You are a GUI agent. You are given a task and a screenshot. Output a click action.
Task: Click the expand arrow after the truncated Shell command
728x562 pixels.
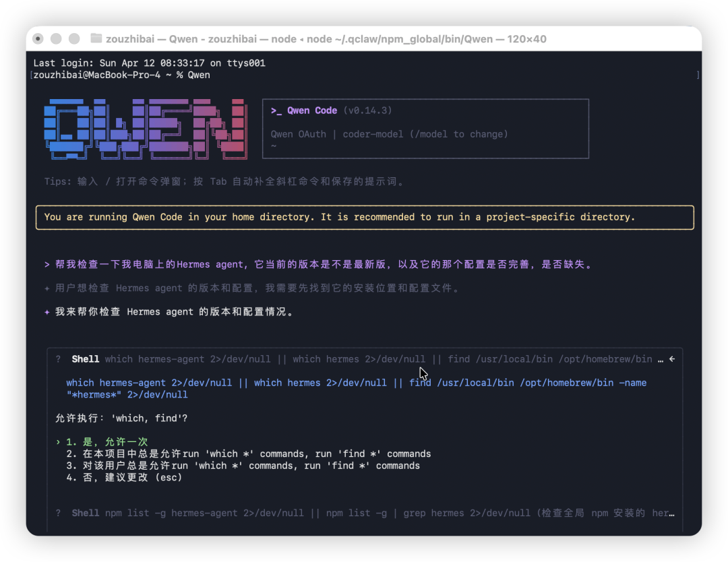point(671,359)
